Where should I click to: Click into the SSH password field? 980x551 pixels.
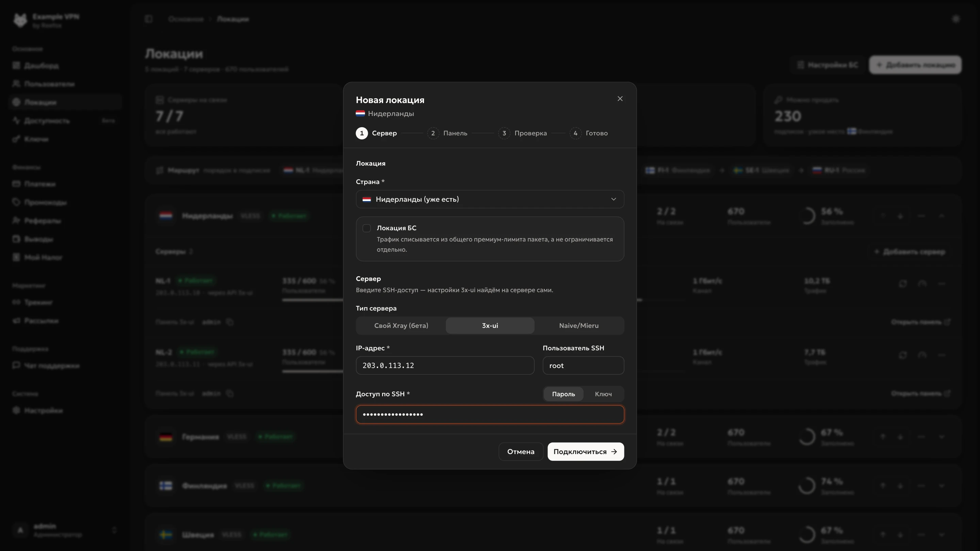pos(490,414)
